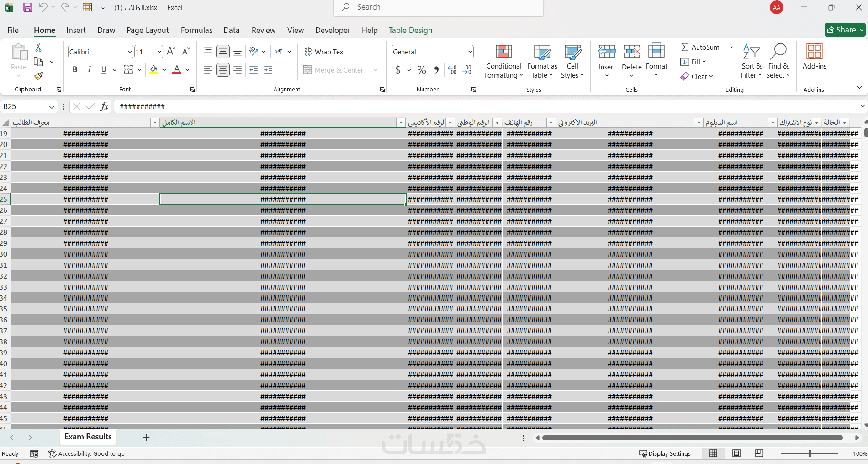Toggle bold formatting

[75, 70]
